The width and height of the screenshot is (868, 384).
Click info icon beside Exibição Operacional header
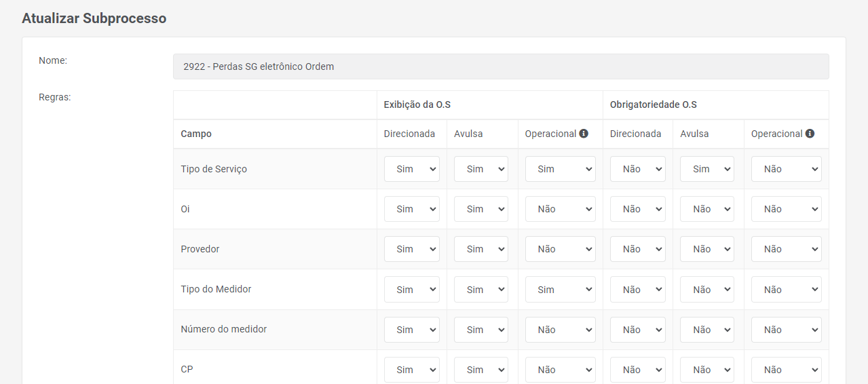click(x=584, y=134)
